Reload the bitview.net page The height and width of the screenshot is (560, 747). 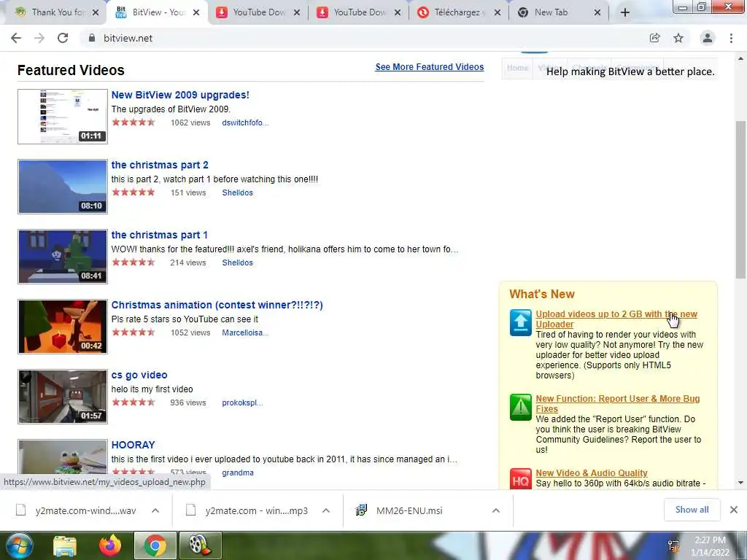(63, 38)
